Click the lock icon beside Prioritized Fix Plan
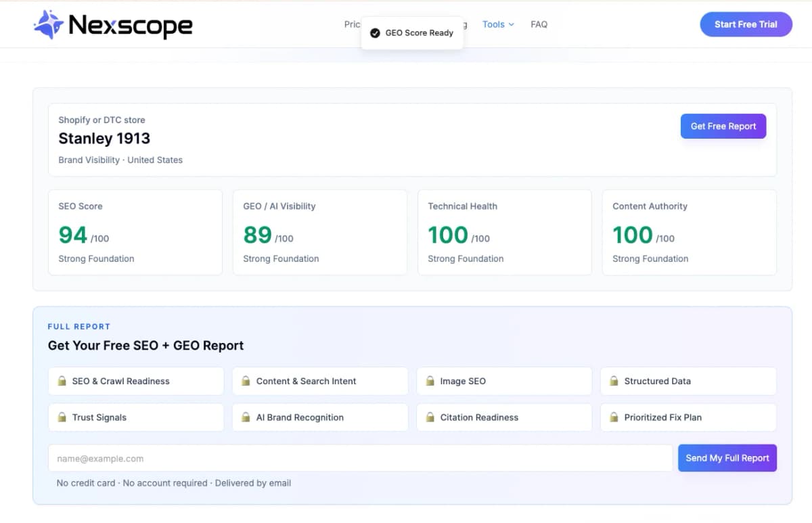Image resolution: width=812 pixels, height=523 pixels. point(614,417)
